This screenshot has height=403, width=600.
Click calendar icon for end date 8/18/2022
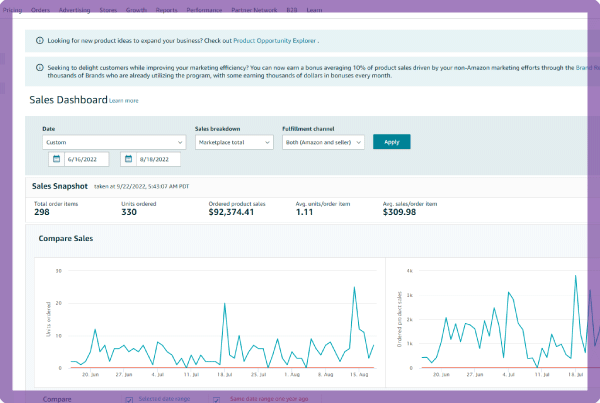(x=129, y=159)
